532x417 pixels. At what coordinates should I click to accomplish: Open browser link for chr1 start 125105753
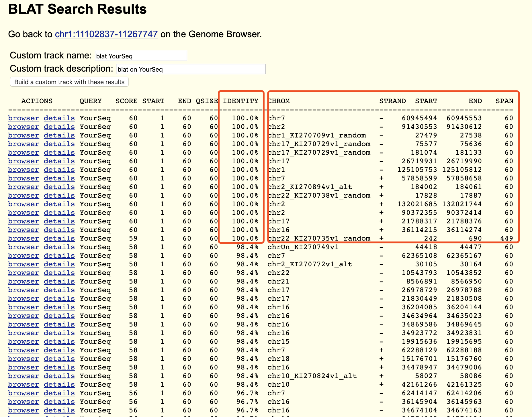(24, 170)
